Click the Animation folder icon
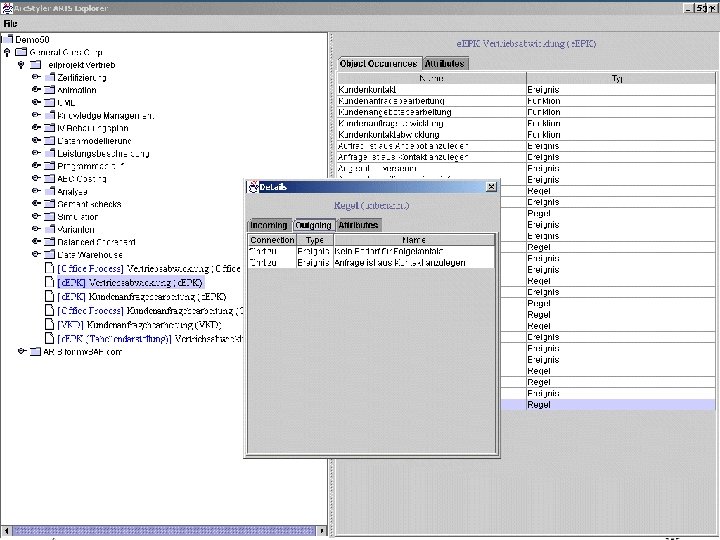 click(x=50, y=90)
